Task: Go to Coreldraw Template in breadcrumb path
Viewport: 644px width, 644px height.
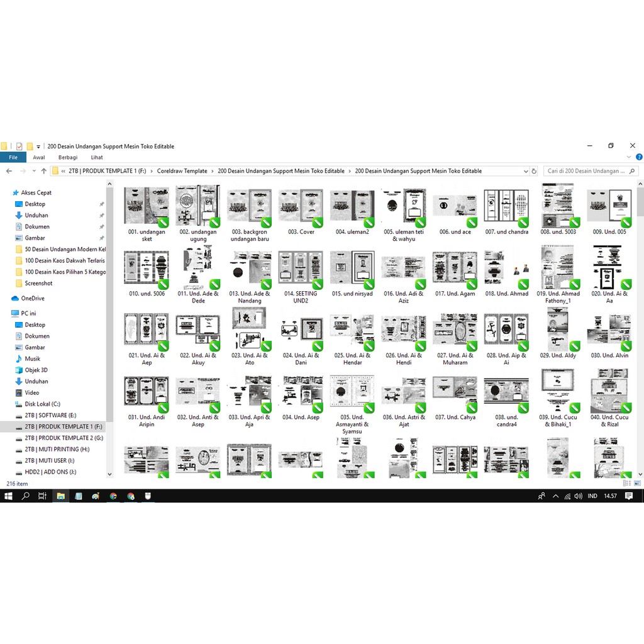Action: [x=182, y=171]
